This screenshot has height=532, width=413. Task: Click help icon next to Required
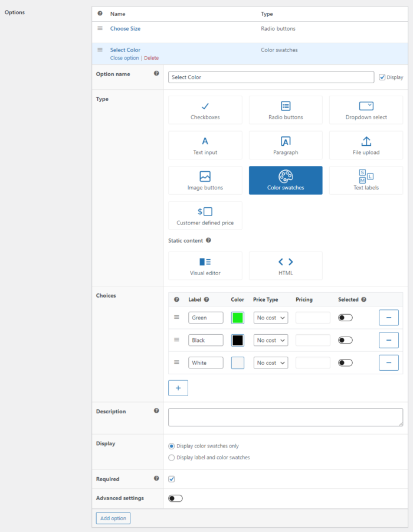pyautogui.click(x=156, y=478)
